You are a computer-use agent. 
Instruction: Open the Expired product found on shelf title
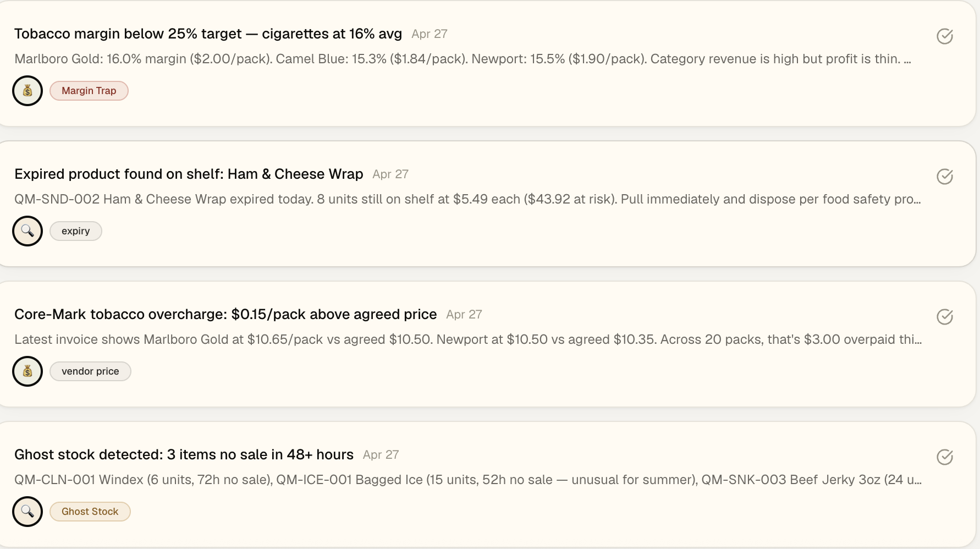[189, 174]
